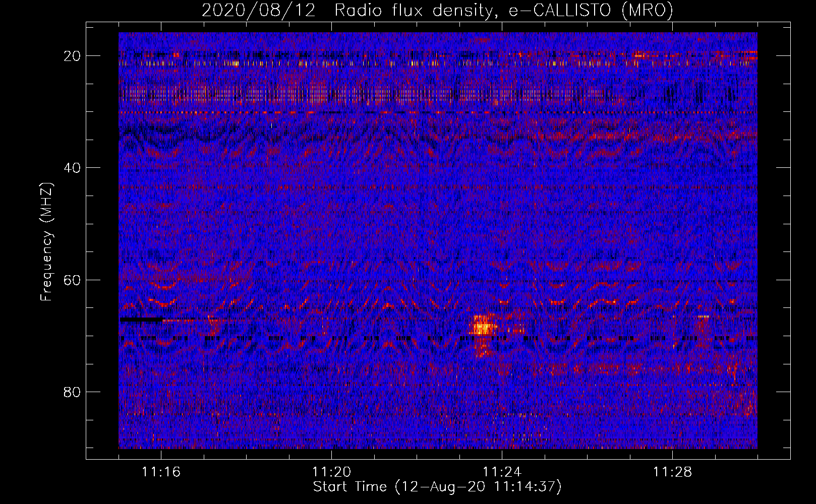Click the bright yellow radio burst near 11:23

coord(483,329)
